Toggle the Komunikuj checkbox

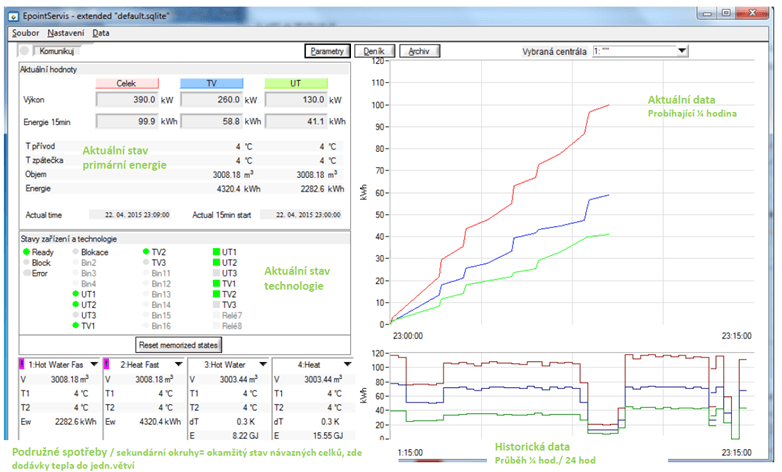(x=24, y=51)
